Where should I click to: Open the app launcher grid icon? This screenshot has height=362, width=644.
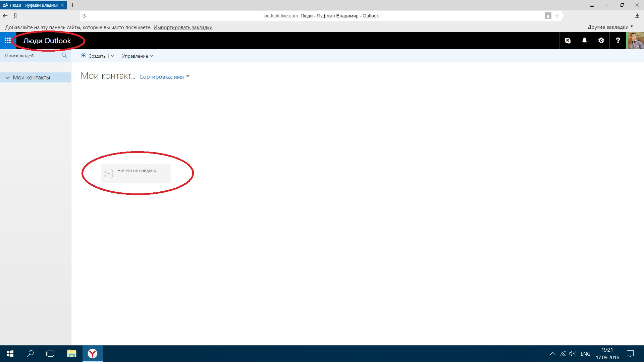tap(8, 41)
